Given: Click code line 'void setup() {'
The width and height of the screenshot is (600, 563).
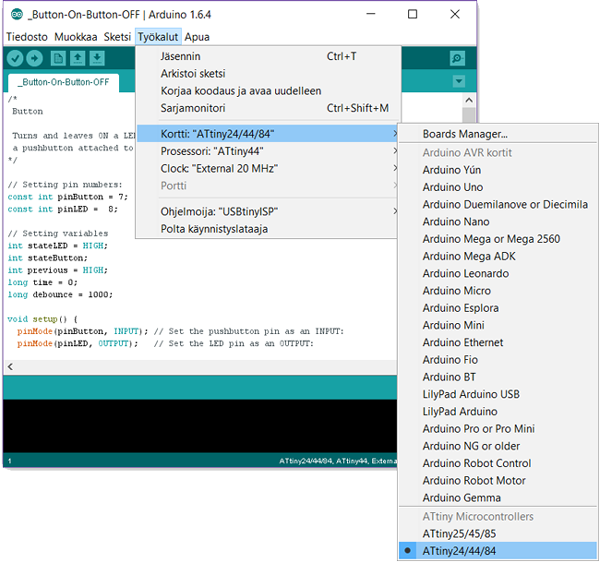Looking at the screenshot, I should [42, 319].
